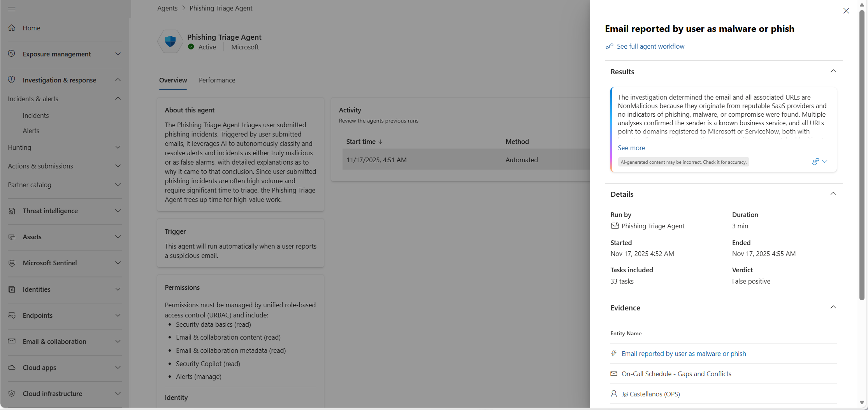Screen dimensions: 868x410
Task: Collapse the Details section
Action: 833,194
